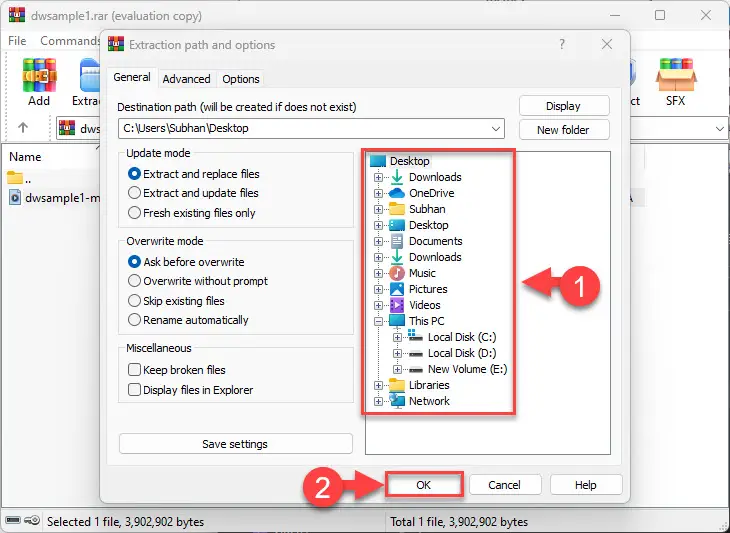730x533 pixels.
Task: Collapse the This PC tree node
Action: pyautogui.click(x=379, y=321)
